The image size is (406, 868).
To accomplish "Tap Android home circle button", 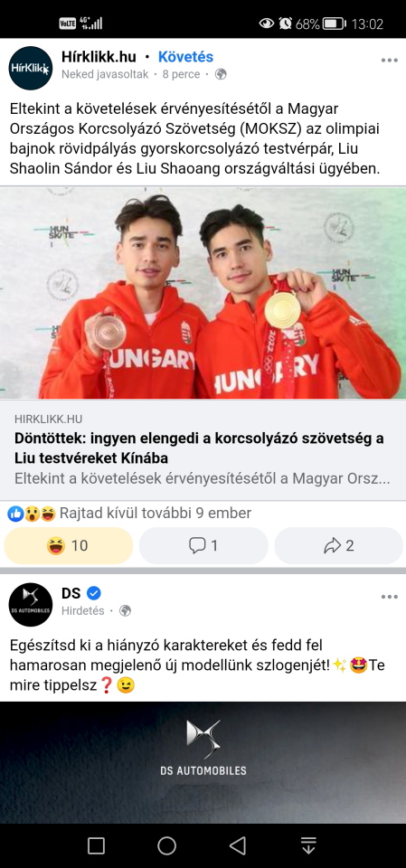I will (x=166, y=845).
